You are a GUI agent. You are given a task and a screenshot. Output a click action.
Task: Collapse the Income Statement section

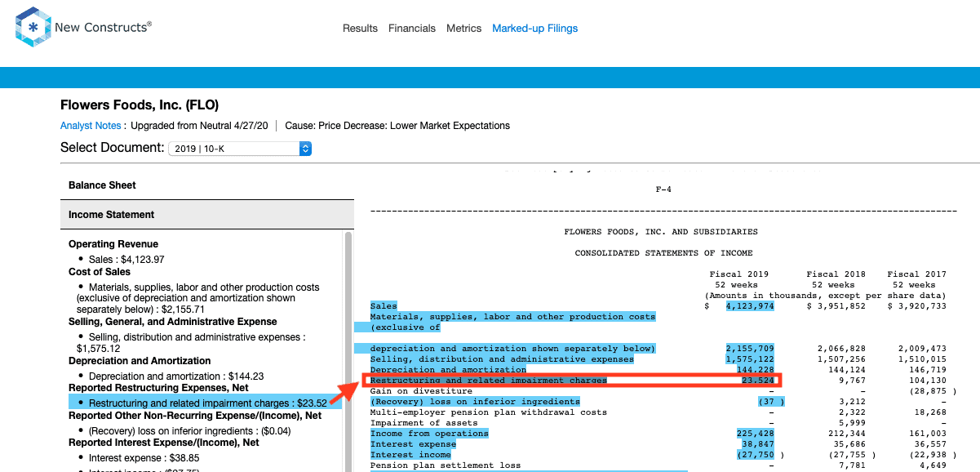click(207, 215)
